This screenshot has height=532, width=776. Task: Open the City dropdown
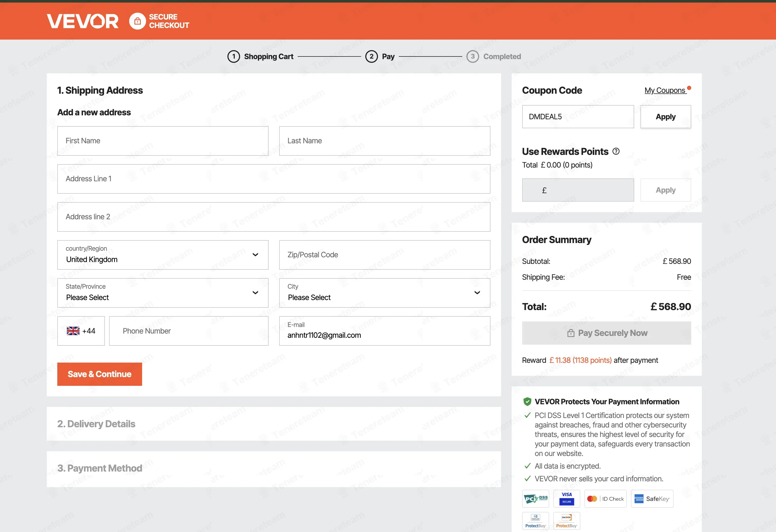pos(385,293)
